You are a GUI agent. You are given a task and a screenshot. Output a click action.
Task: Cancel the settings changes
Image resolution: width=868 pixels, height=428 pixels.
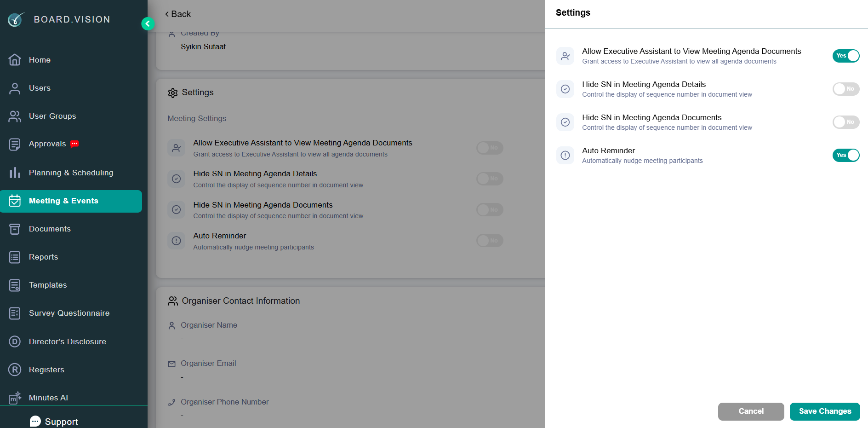pos(751,411)
